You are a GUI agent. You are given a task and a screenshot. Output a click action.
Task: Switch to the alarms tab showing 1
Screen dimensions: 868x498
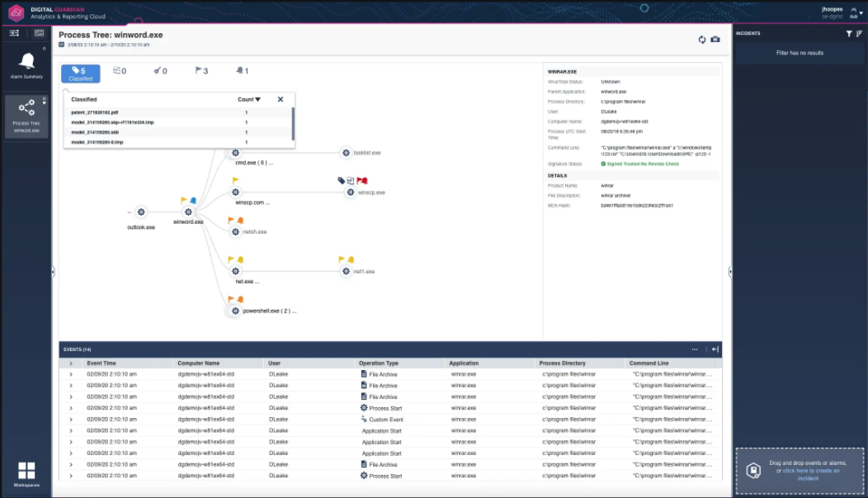[x=242, y=71]
